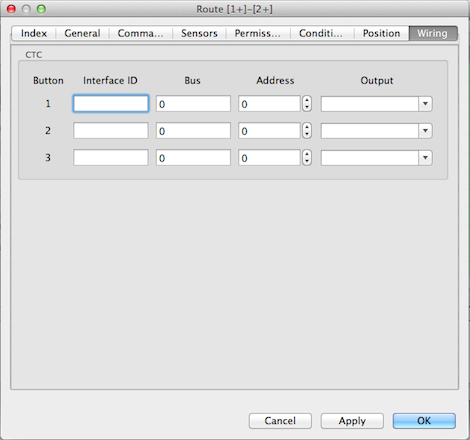Switch to the Index tab

click(x=34, y=33)
